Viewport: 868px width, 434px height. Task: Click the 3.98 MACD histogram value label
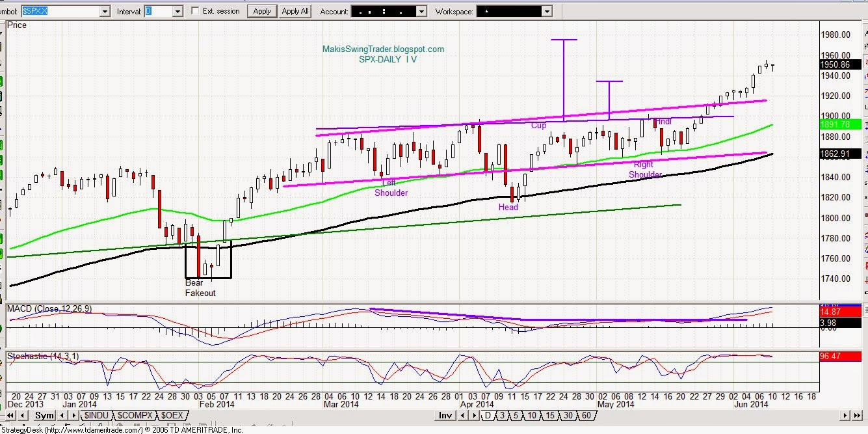tap(840, 323)
